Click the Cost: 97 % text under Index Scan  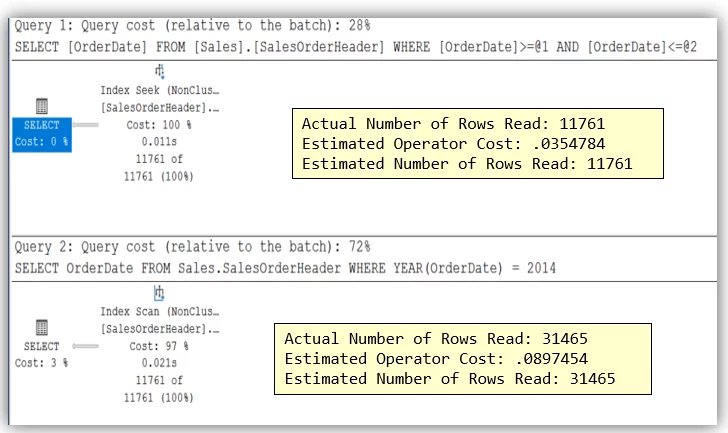(x=159, y=346)
